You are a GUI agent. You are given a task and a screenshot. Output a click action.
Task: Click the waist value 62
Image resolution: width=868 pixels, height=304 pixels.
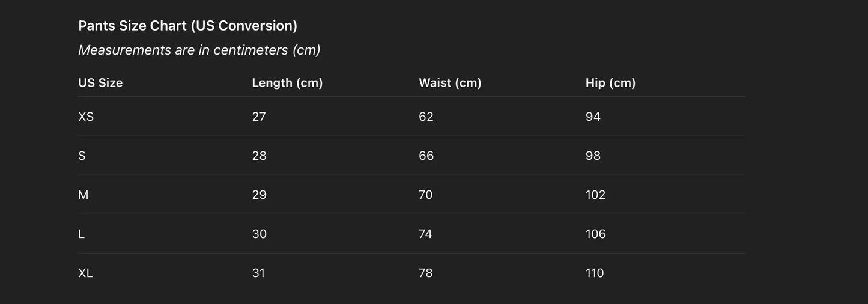coord(426,117)
